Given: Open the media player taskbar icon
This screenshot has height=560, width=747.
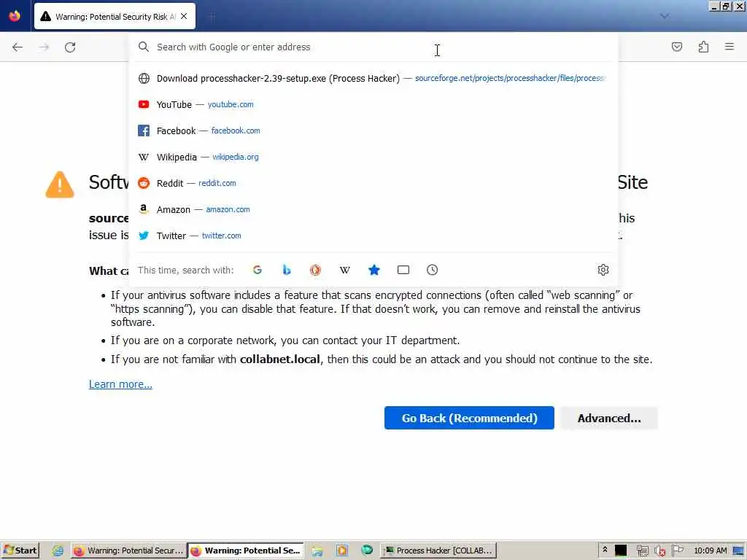Looking at the screenshot, I should tap(342, 551).
